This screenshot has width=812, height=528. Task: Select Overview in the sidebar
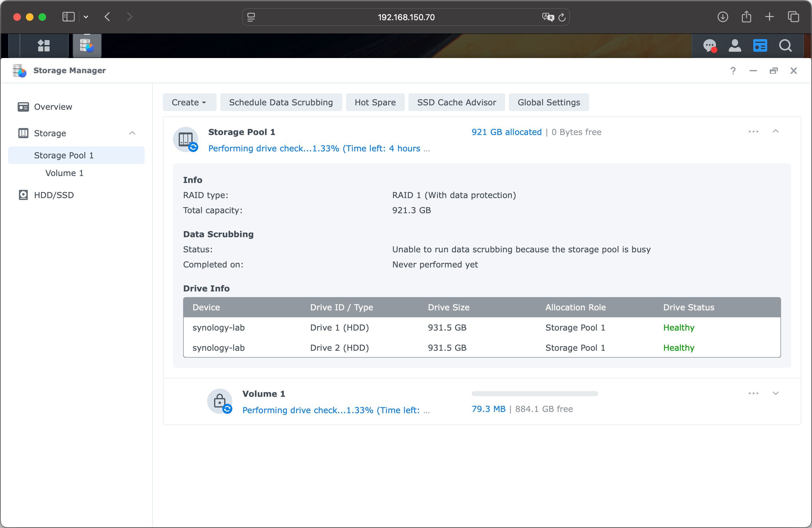53,107
